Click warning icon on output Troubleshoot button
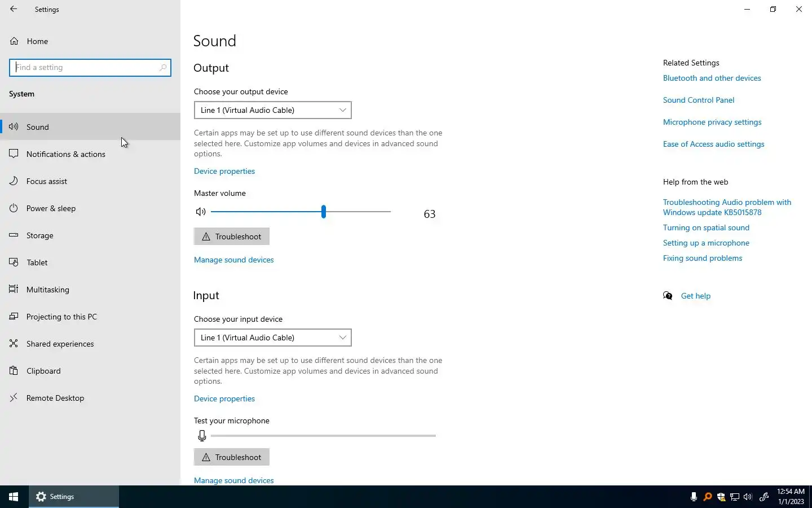The image size is (812, 508). [x=206, y=237]
